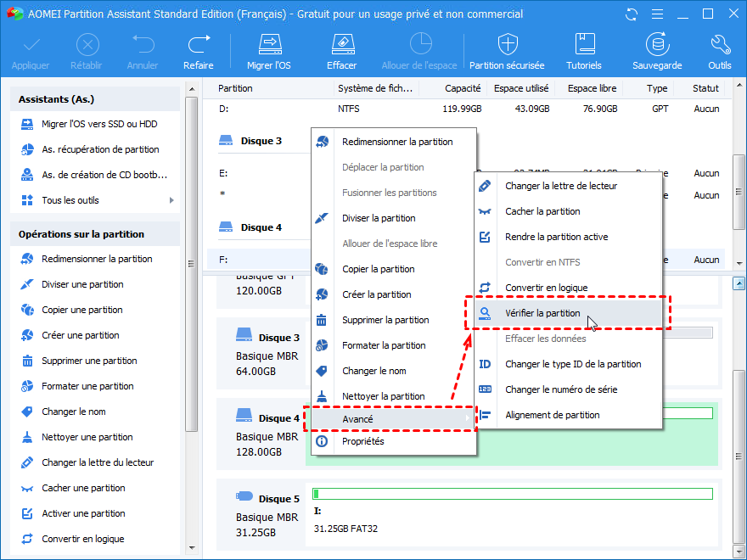This screenshot has height=560, width=747.
Task: Click the refresh icon in title bar
Action: tap(630, 14)
